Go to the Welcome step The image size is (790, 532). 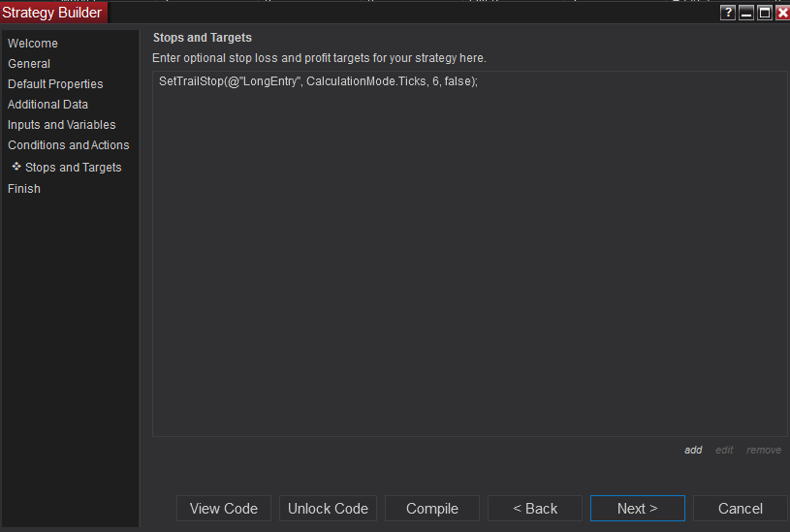coord(33,44)
